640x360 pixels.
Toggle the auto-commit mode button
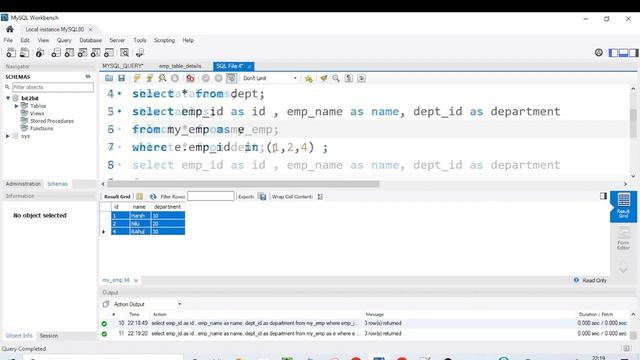pos(231,78)
